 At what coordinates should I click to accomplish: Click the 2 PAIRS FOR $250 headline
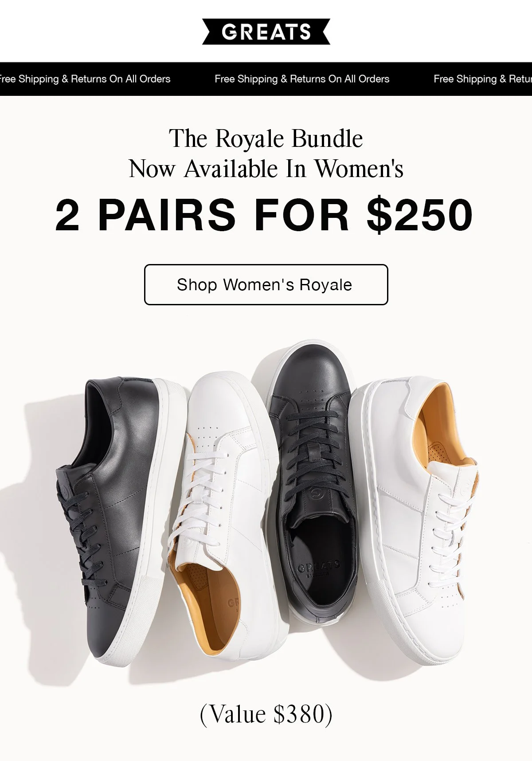(x=264, y=215)
